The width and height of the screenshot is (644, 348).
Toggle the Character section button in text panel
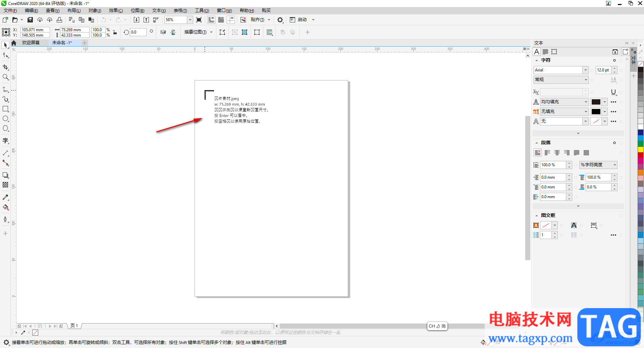coord(537,52)
